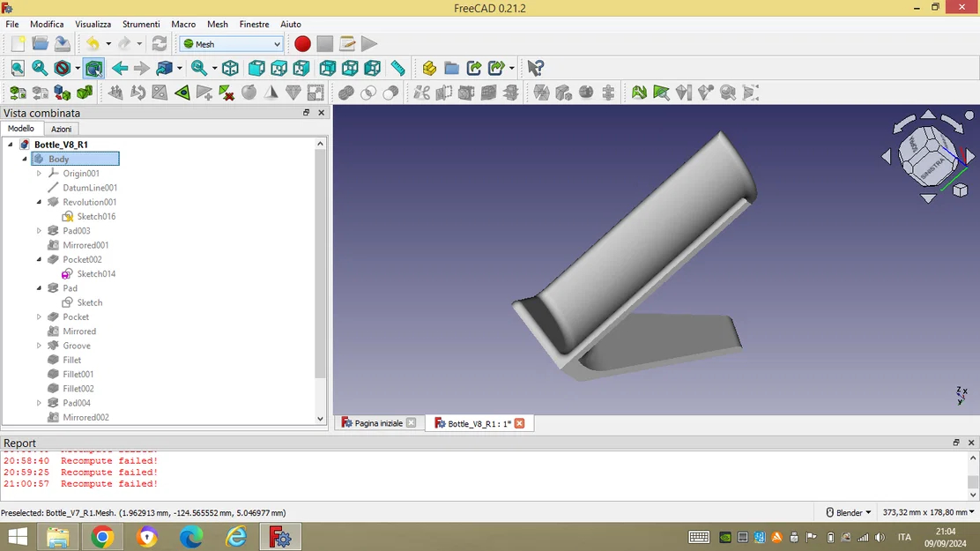The image size is (980, 551).
Task: Activate the What's This help cursor
Action: point(536,68)
